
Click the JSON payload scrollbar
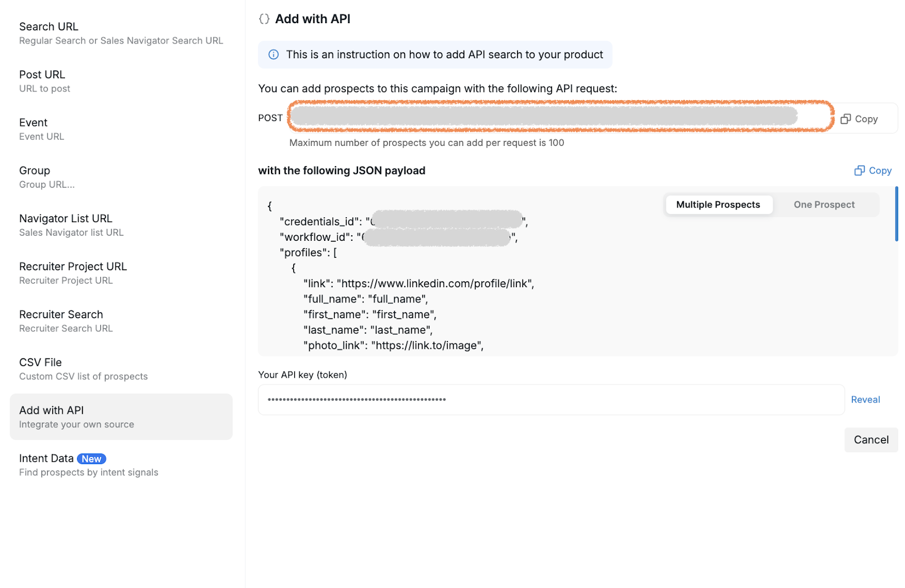point(897,214)
